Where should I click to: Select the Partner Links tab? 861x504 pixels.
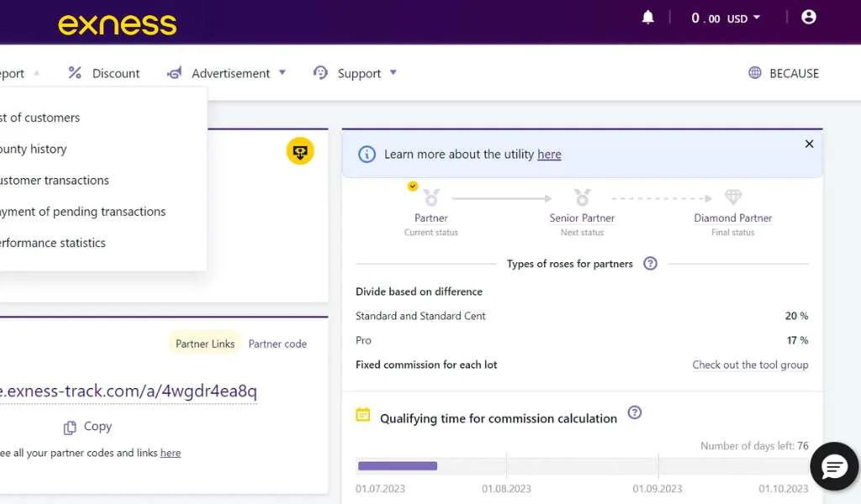click(x=204, y=344)
